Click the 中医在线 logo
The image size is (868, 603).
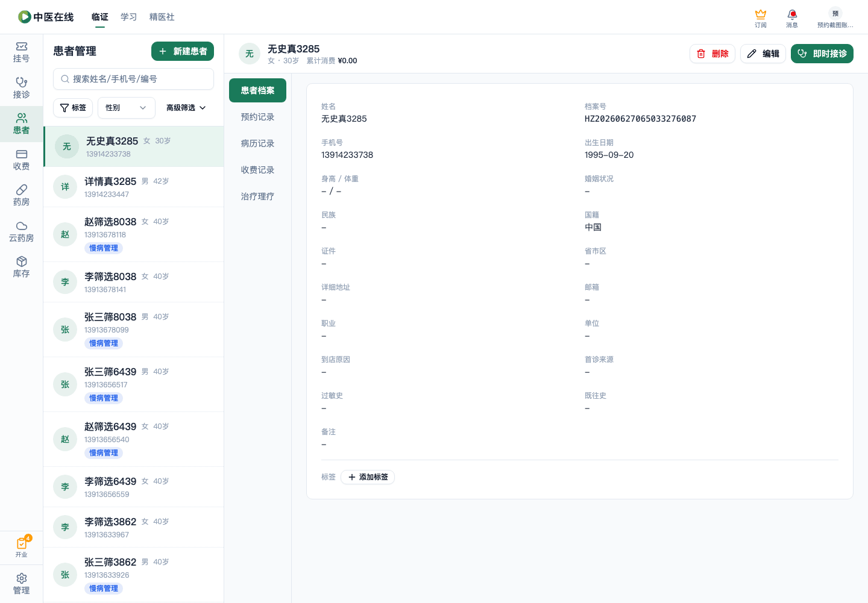click(46, 17)
